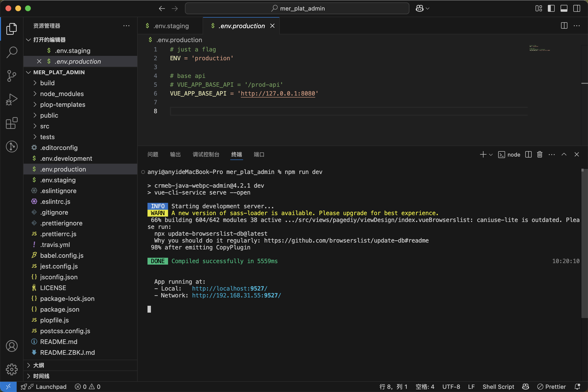The image size is (588, 392).
Task: Click the terminal vertical scrollbar
Action: pos(584,244)
